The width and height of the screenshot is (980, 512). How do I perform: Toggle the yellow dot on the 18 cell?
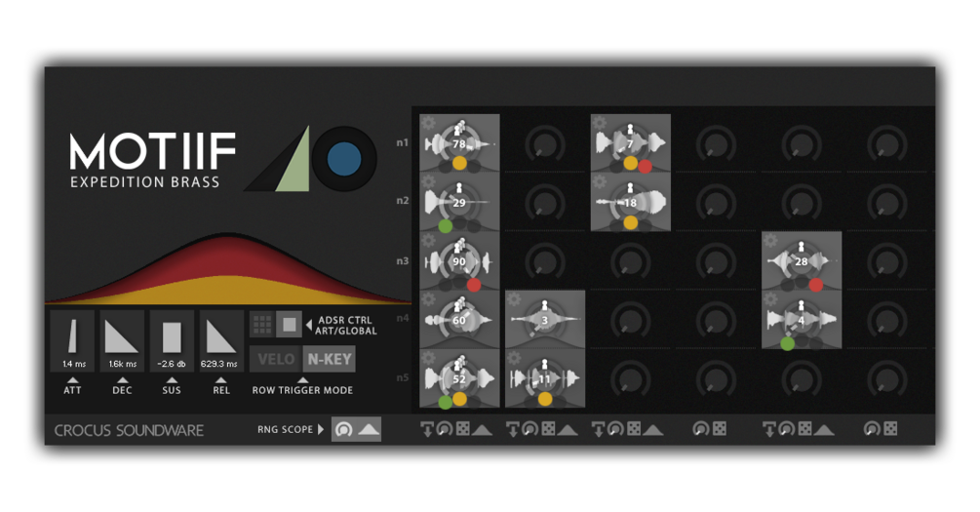(631, 222)
